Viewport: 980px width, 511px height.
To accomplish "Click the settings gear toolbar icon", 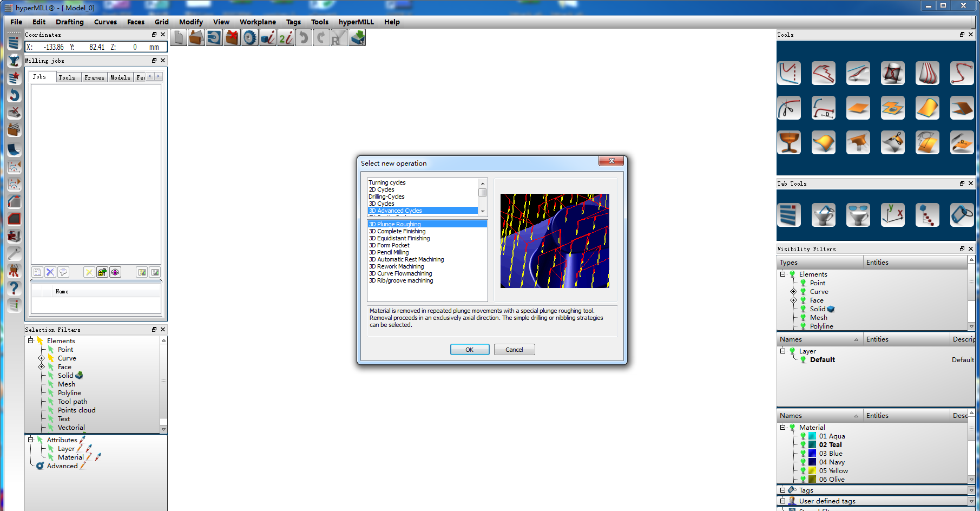I will click(249, 38).
